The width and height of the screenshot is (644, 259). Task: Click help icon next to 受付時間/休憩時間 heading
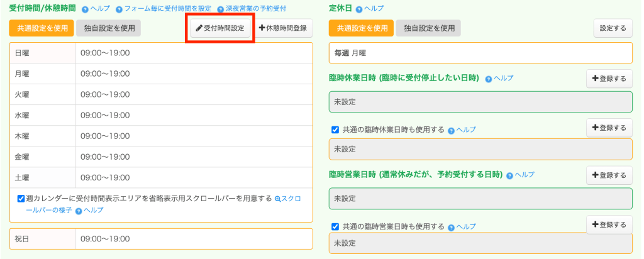tap(85, 9)
